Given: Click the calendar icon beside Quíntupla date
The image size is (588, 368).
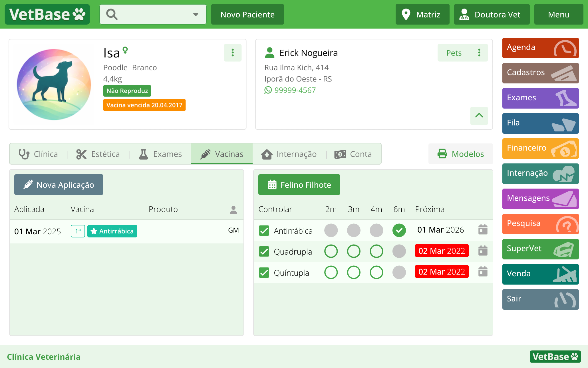Looking at the screenshot, I should click(x=483, y=272).
